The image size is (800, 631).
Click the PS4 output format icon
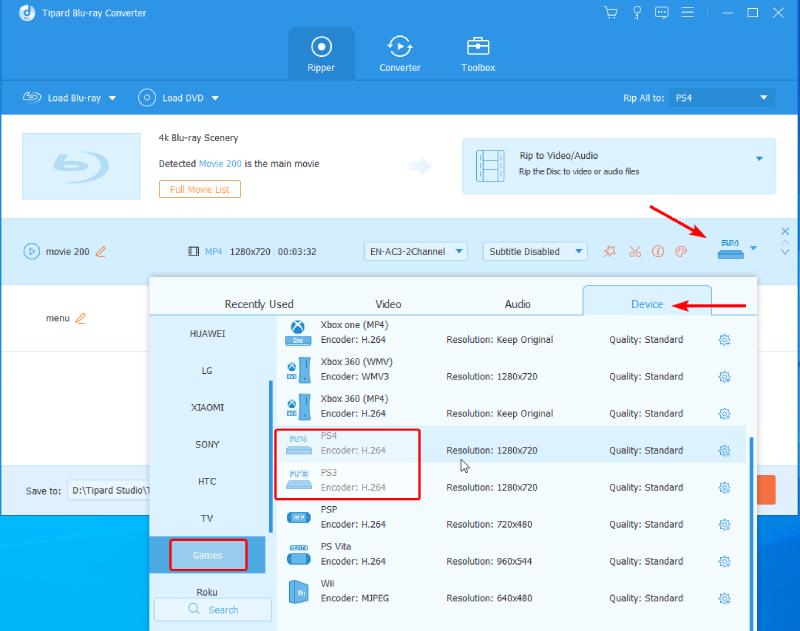(x=731, y=248)
